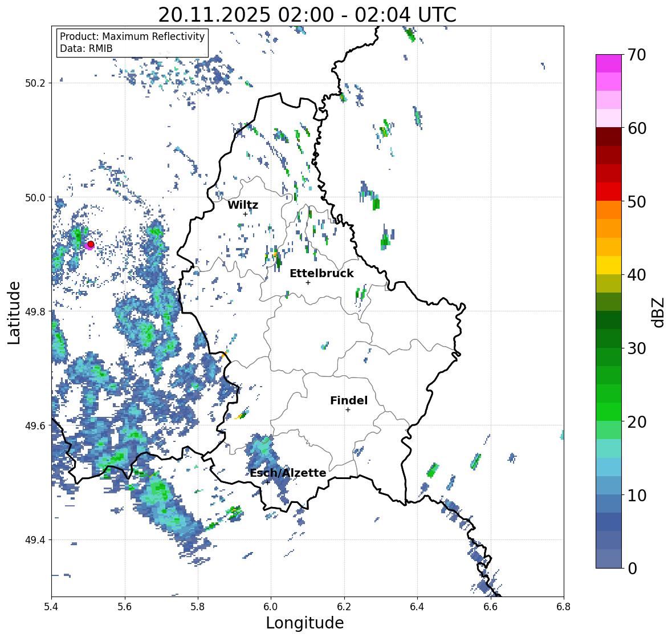Click the 20 label on the colorbar
Screen dimensions: 672x637
point(636,422)
